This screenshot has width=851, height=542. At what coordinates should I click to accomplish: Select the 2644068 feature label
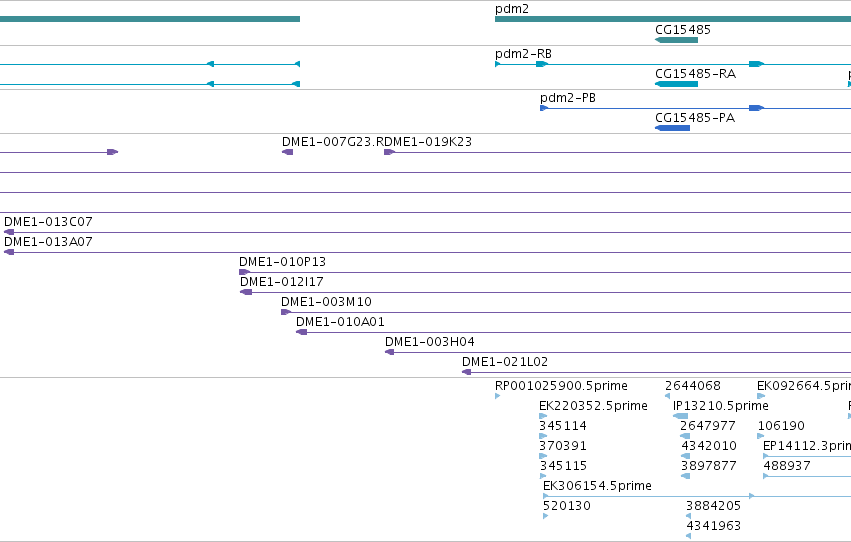pos(693,386)
